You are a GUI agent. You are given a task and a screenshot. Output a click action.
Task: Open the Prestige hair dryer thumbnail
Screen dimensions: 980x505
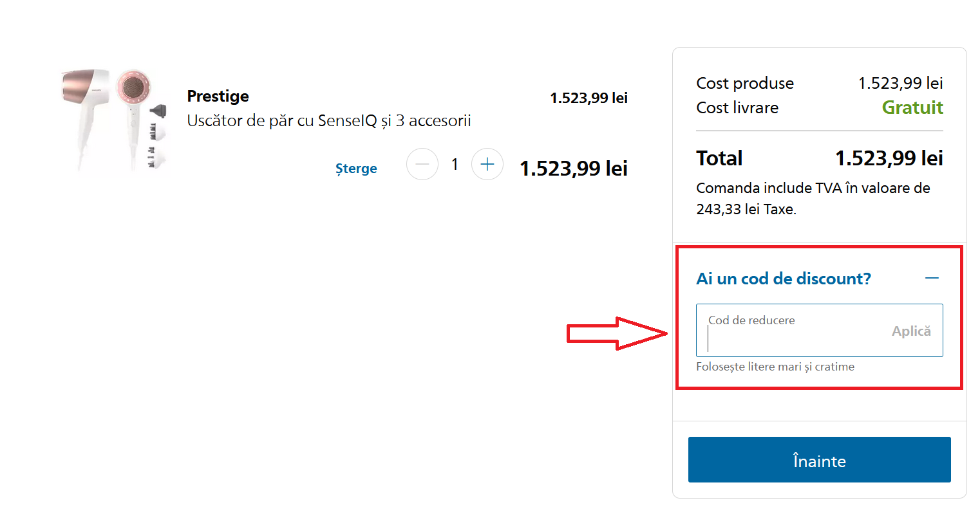pos(115,121)
